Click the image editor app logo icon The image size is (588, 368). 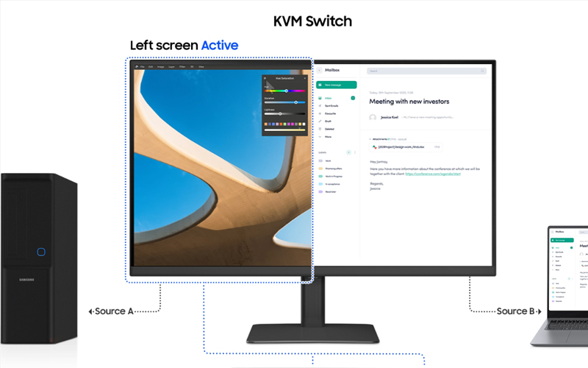pyautogui.click(x=137, y=67)
